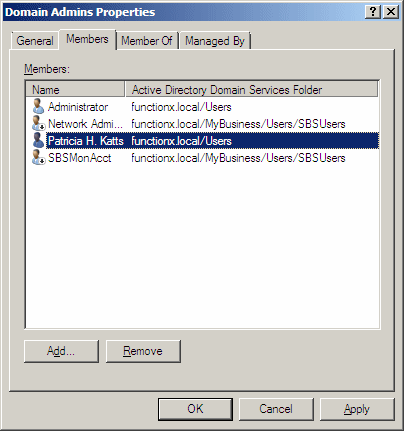The image size is (404, 431).
Task: Go to the Managed By tab
Action: pyautogui.click(x=215, y=41)
